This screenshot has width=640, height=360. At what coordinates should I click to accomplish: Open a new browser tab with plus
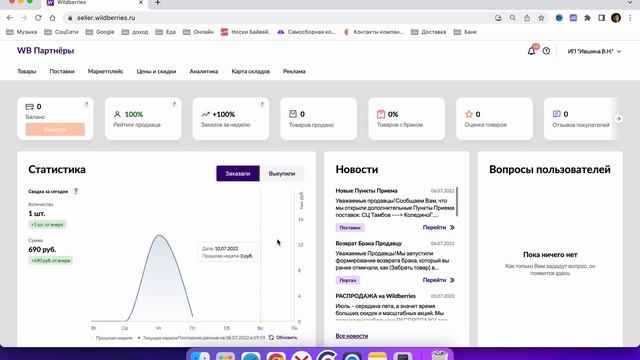(158, 3)
